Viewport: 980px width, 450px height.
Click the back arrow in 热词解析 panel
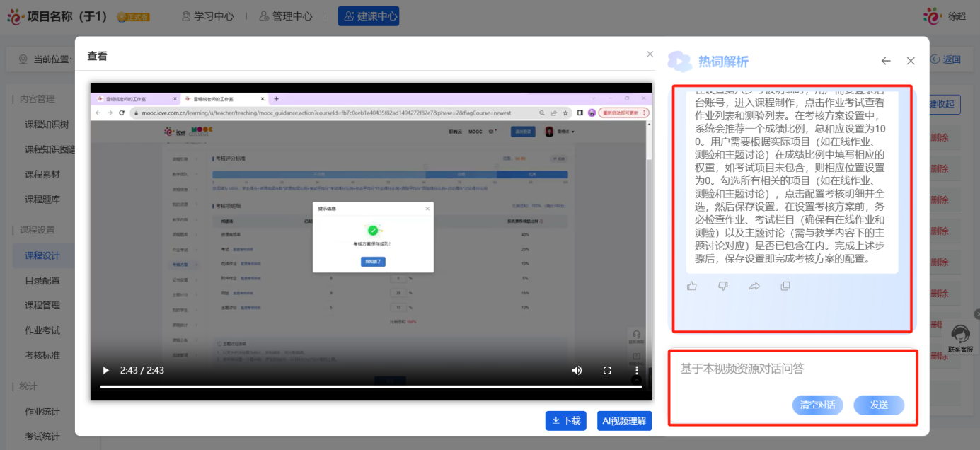(x=885, y=61)
